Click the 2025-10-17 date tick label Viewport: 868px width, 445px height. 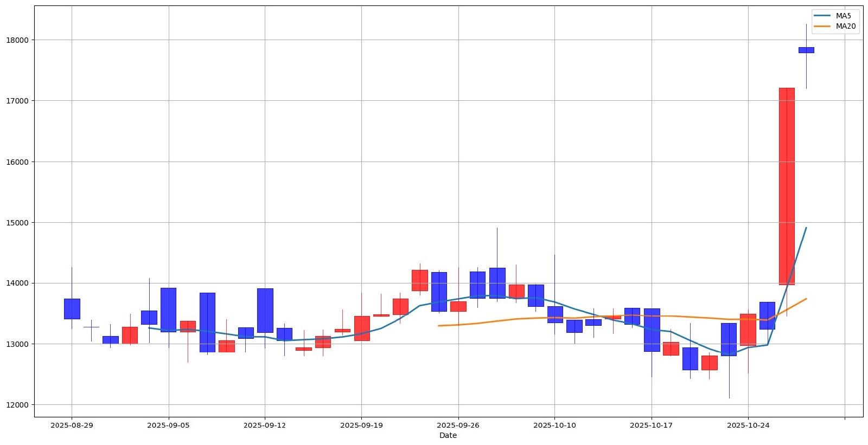[x=652, y=426]
